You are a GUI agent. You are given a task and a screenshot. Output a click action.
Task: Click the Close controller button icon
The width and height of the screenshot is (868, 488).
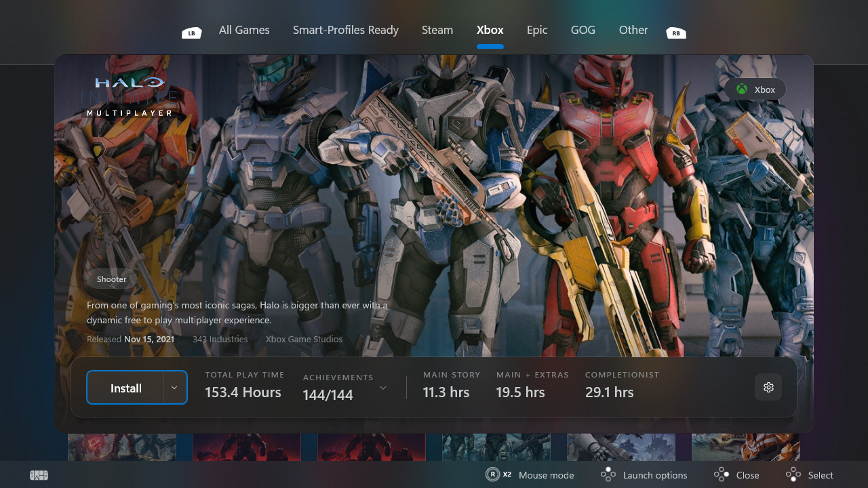(721, 474)
